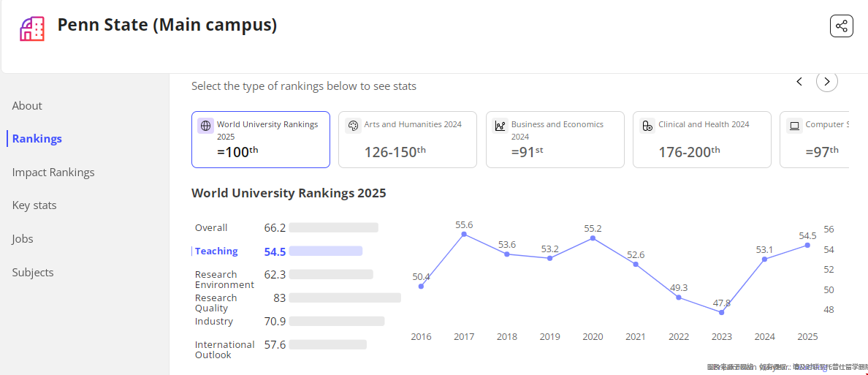The image size is (868, 375).
Task: Open the About section in the sidebar
Action: (27, 106)
